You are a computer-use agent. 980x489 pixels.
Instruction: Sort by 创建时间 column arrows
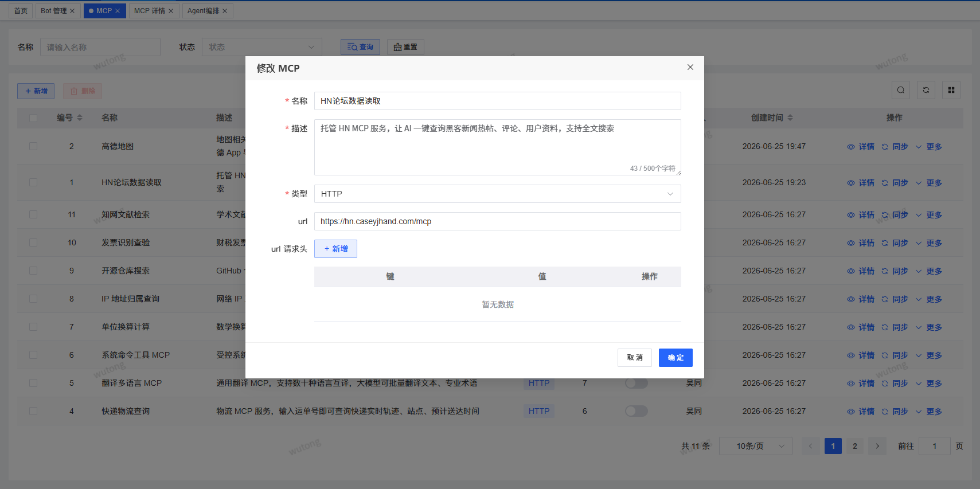pyautogui.click(x=790, y=118)
